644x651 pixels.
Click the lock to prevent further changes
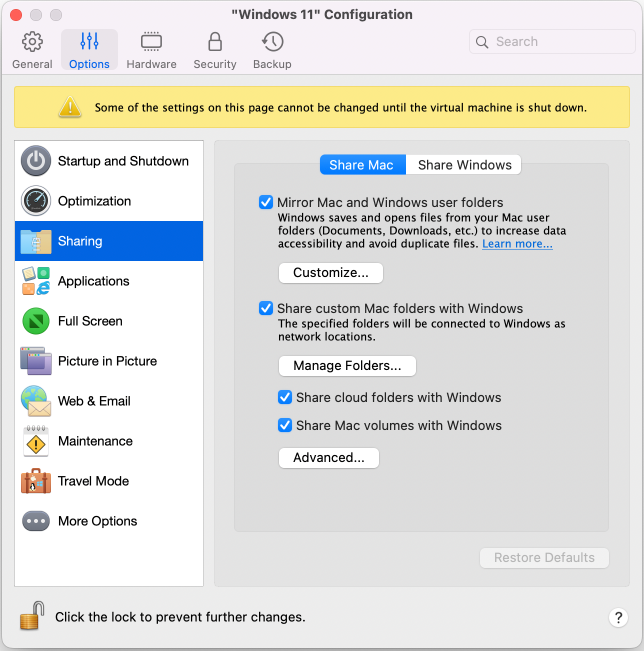[x=30, y=616]
